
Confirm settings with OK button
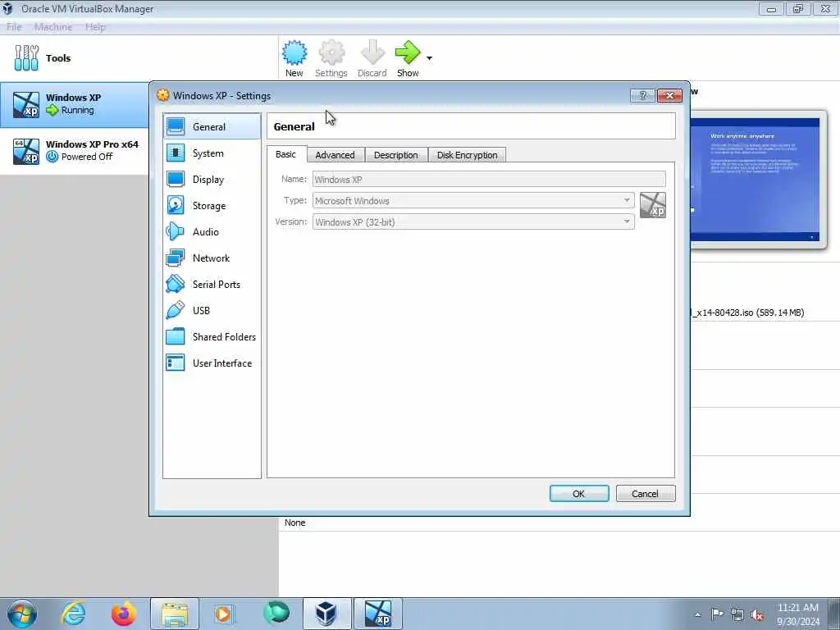tap(579, 493)
